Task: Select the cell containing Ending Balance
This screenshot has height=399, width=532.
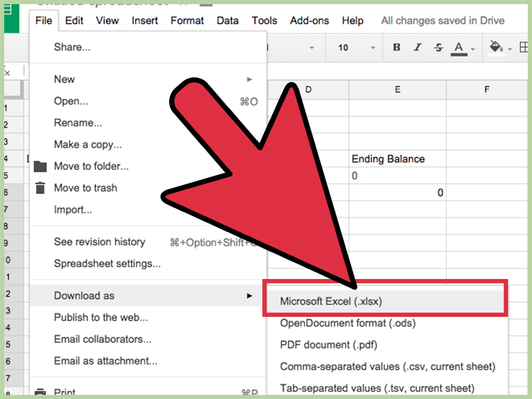Action: pyautogui.click(x=389, y=159)
